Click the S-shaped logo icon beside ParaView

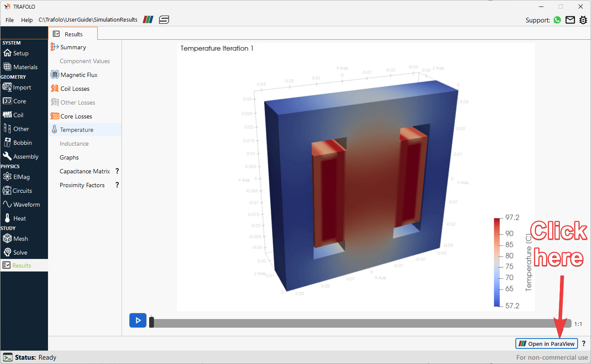click(164, 19)
